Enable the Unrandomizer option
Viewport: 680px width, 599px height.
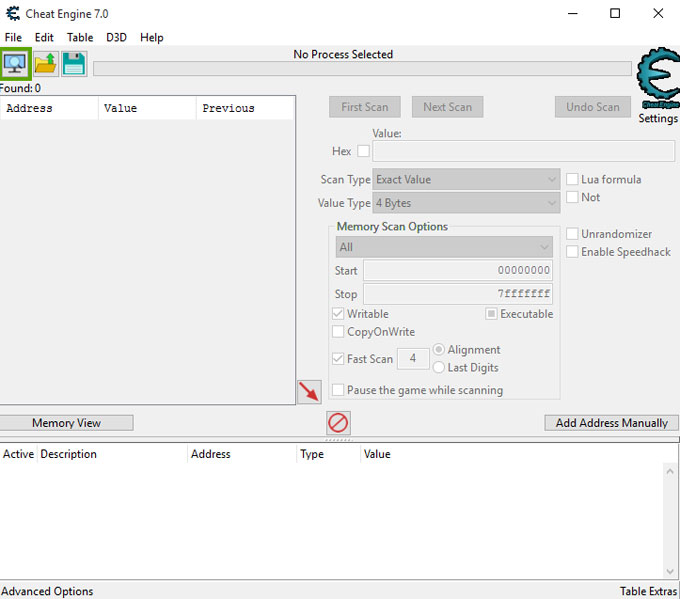(x=572, y=234)
